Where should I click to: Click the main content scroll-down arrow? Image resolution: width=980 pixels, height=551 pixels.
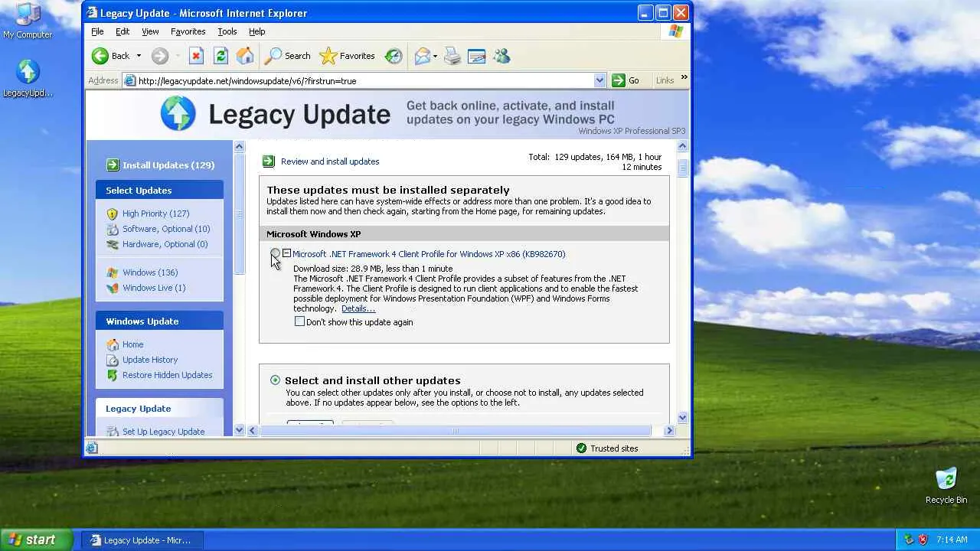click(683, 418)
